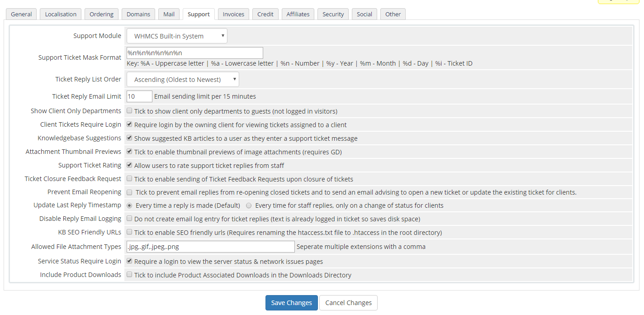This screenshot has width=644, height=315.
Task: Untick Client Tickets Require Login checkbox
Action: coord(130,124)
